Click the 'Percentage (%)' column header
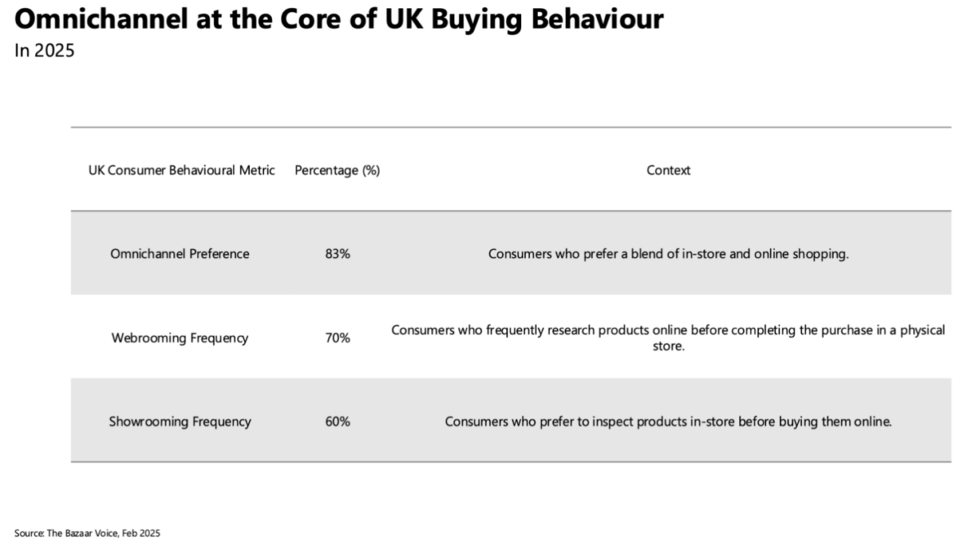Screen dimensions: 980x550 click(337, 170)
